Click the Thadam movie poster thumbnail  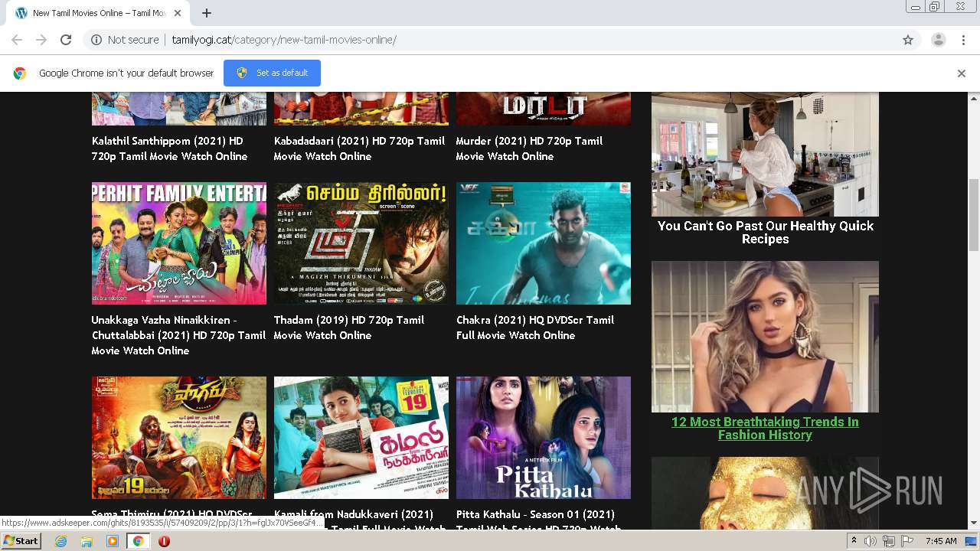(361, 243)
